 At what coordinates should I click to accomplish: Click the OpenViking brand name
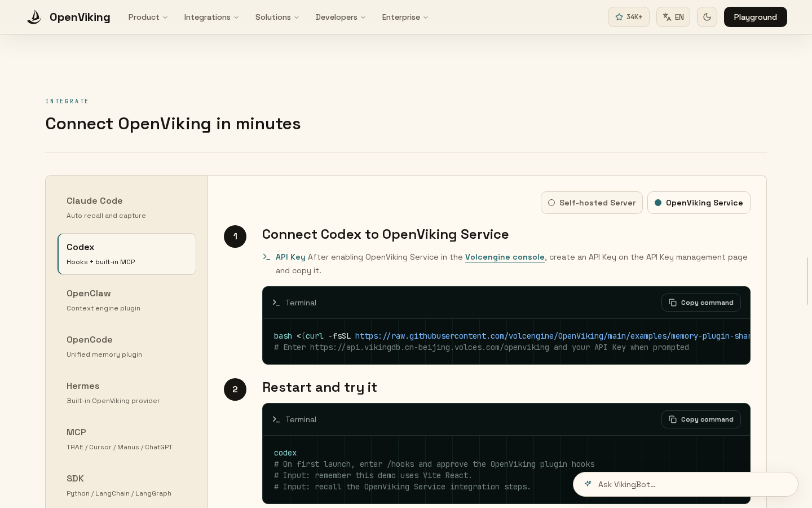80,17
